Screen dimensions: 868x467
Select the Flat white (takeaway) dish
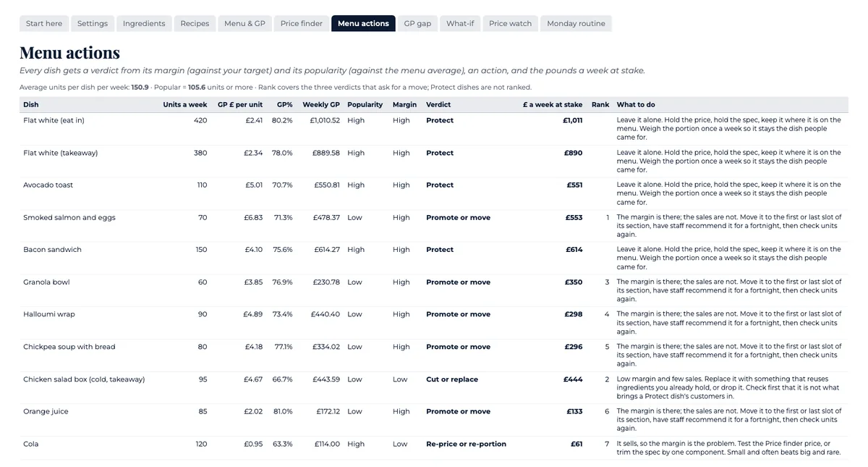coord(60,153)
